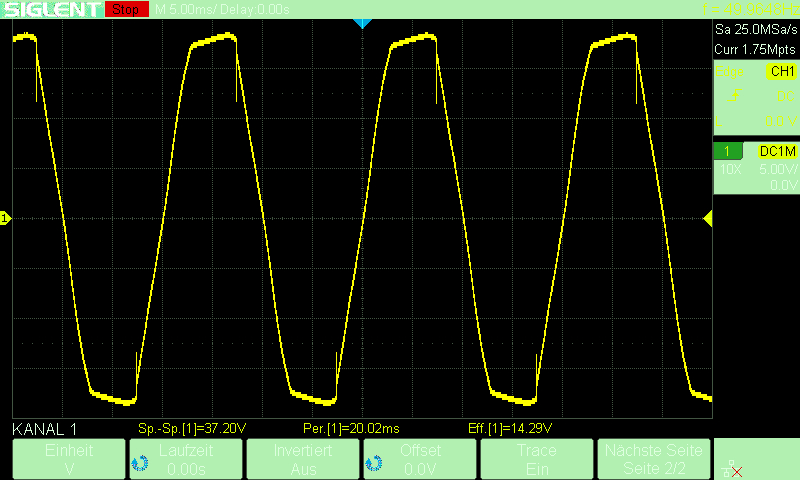Select the Laufzeit 0.00s softkey
This screenshot has height=480, width=800.
[x=186, y=459]
